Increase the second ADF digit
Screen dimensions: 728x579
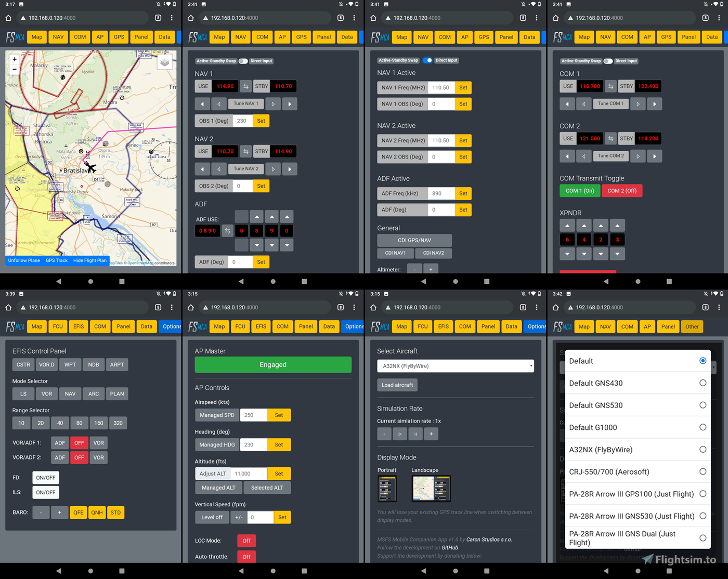click(x=256, y=216)
